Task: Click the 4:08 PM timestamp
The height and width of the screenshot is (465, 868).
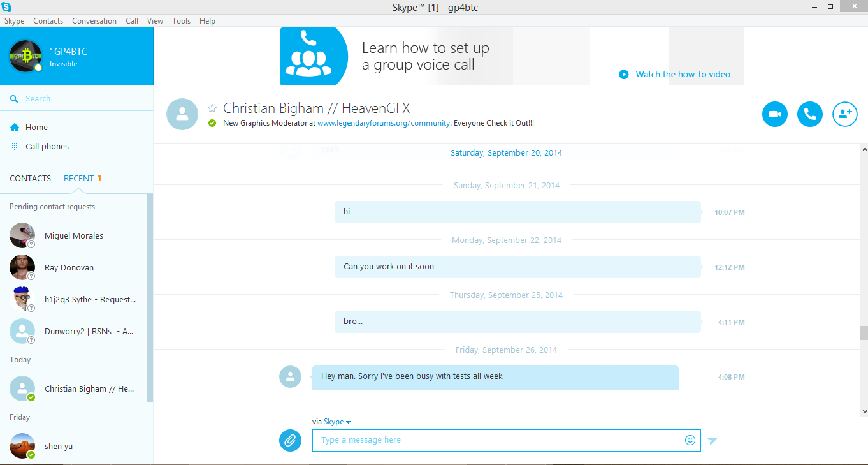Action: 732,377
